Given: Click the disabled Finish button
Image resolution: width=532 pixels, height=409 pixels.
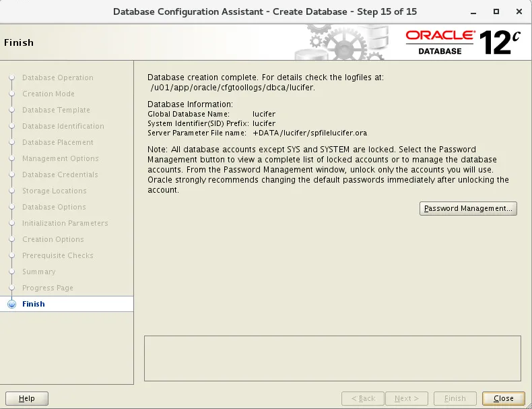Looking at the screenshot, I should point(455,398).
